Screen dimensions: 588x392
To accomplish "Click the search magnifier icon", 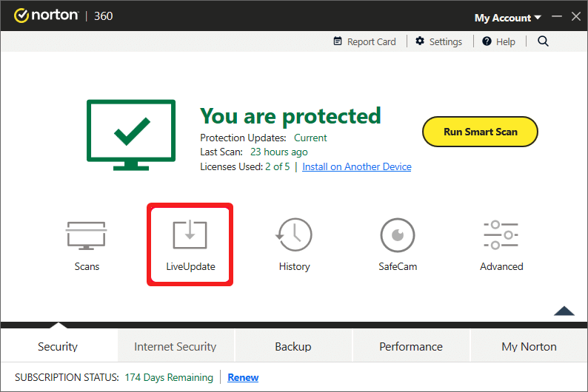I will (x=543, y=41).
